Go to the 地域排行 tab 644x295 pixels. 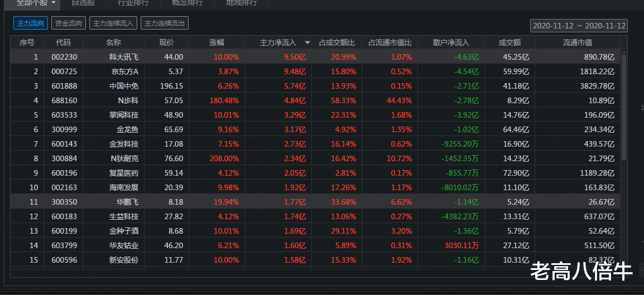pos(241,3)
